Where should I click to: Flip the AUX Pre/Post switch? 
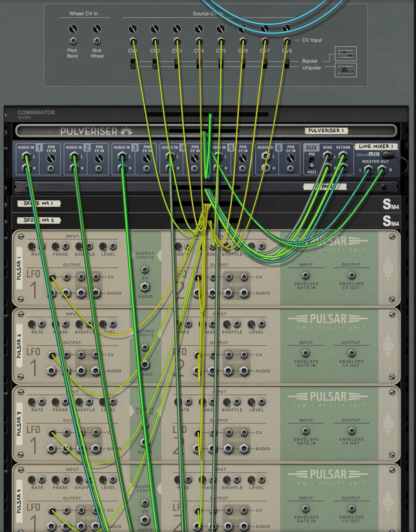coord(312,163)
